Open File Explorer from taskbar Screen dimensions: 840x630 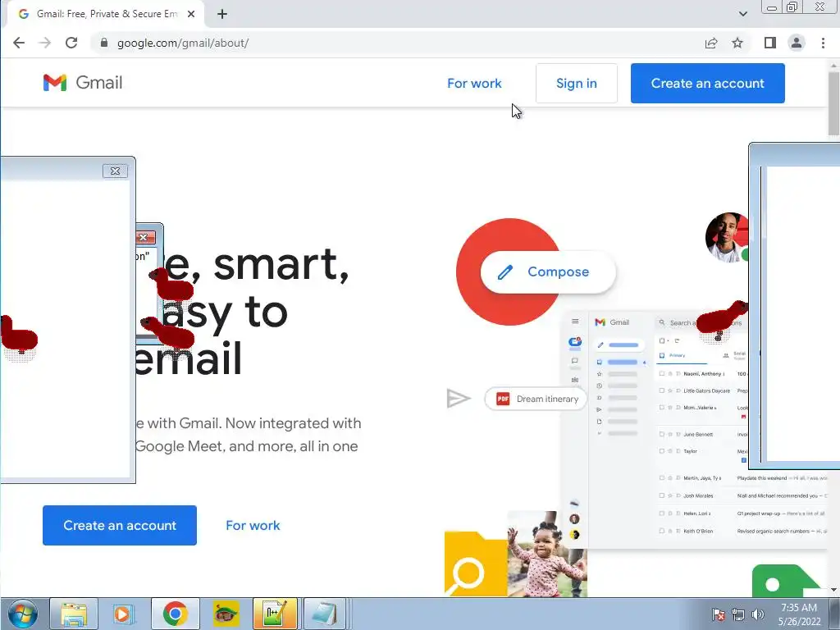click(74, 614)
